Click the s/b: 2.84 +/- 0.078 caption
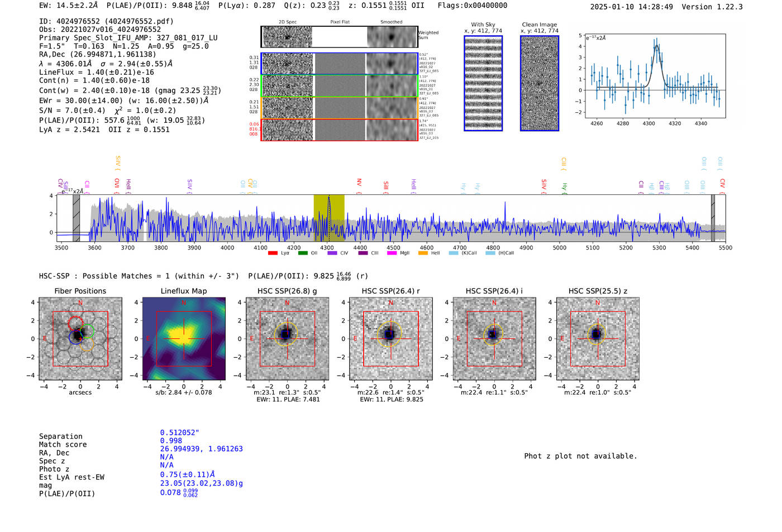This screenshot has width=782, height=532. pos(184,392)
